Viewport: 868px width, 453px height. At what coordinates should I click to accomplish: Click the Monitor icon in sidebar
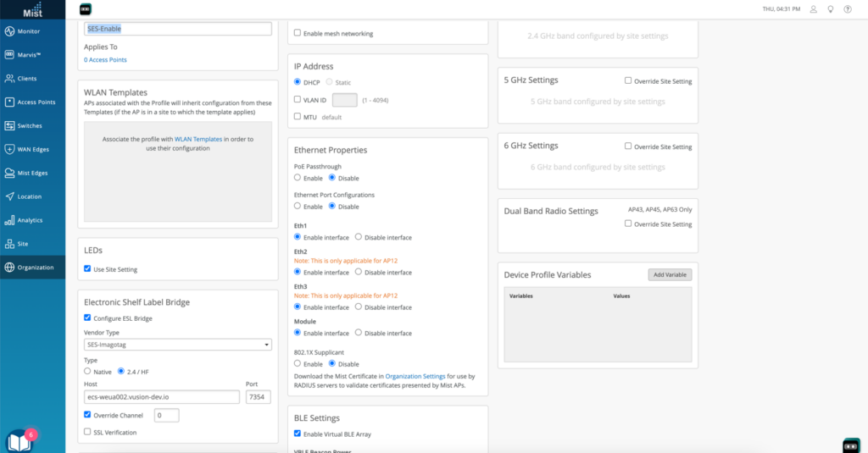pyautogui.click(x=9, y=31)
